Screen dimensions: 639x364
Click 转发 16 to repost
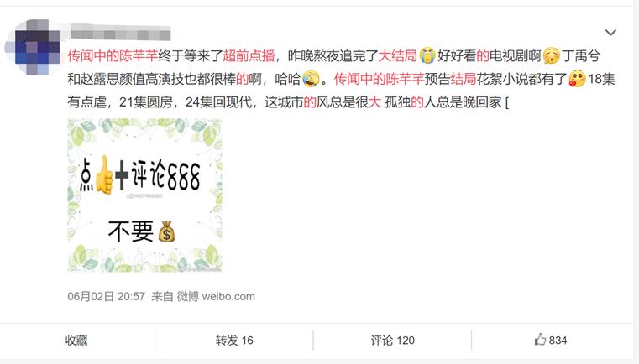234,340
